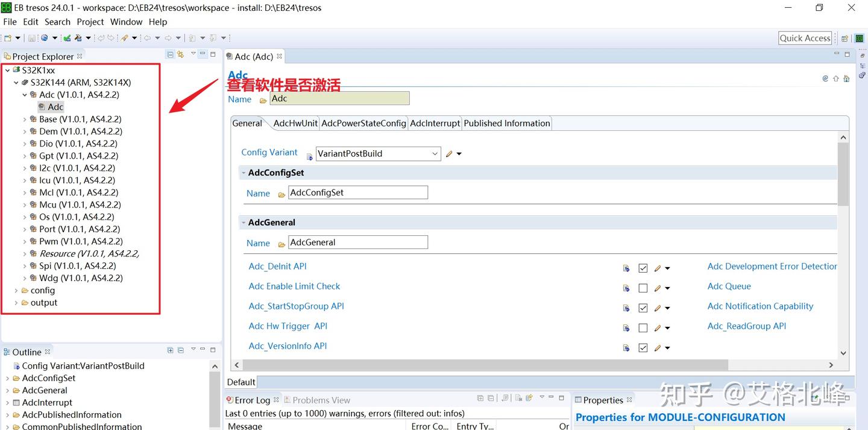Toggle Link with Editor in Project Explorer
The image size is (868, 430).
click(x=180, y=55)
